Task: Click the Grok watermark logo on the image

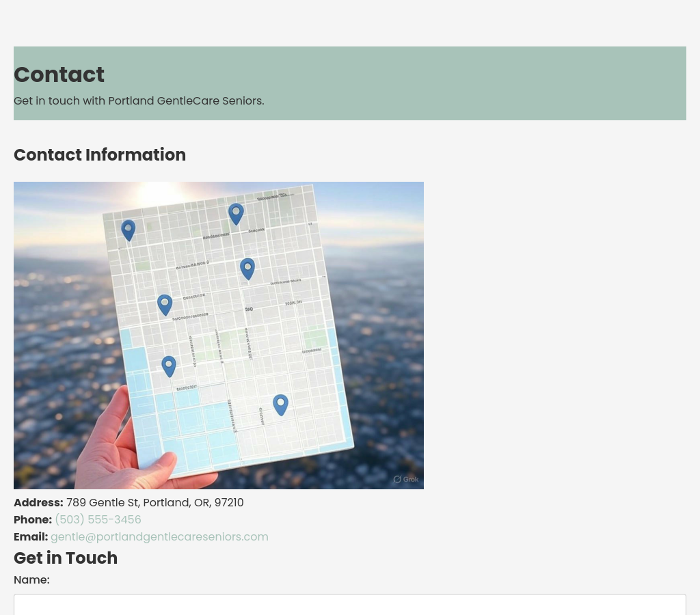Action: pos(405,479)
